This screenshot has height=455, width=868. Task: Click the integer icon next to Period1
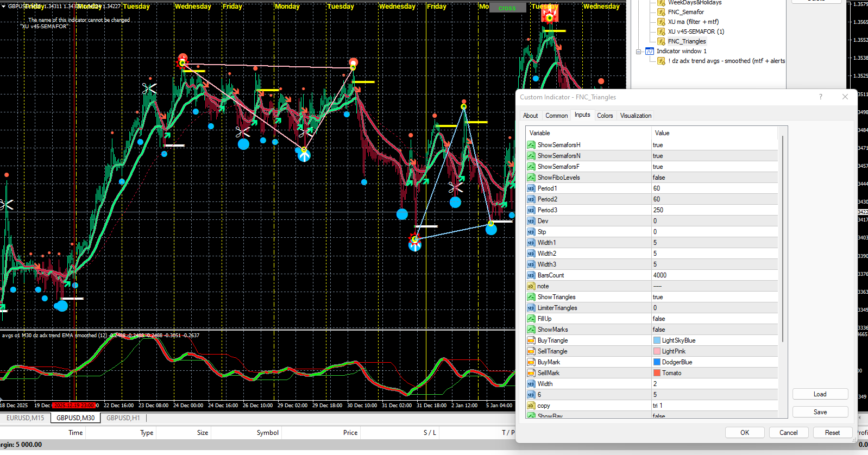point(531,188)
